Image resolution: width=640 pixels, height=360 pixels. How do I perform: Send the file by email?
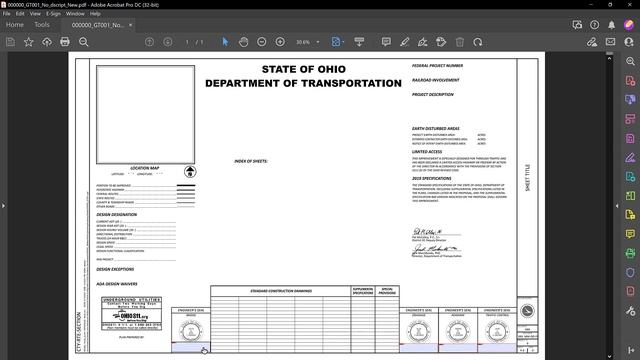(610, 42)
